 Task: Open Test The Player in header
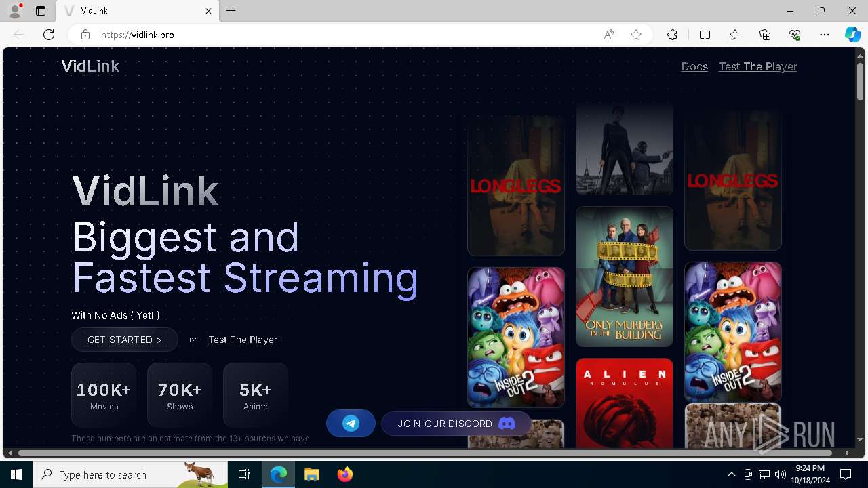pyautogui.click(x=758, y=66)
